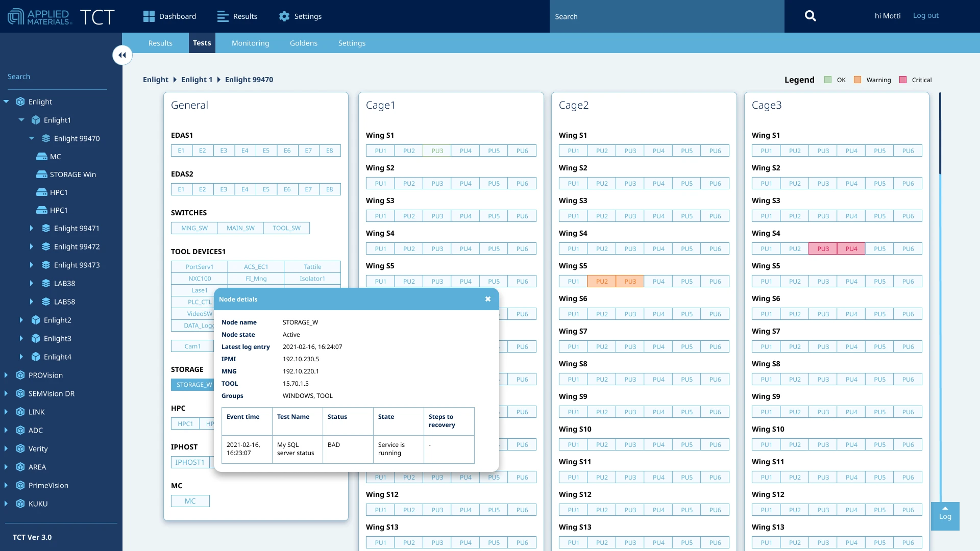Click the Log out link
The height and width of the screenshot is (551, 980).
(925, 16)
